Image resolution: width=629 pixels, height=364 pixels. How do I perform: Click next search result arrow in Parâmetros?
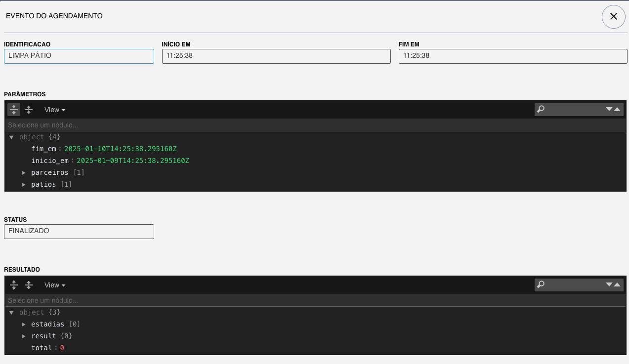click(609, 110)
